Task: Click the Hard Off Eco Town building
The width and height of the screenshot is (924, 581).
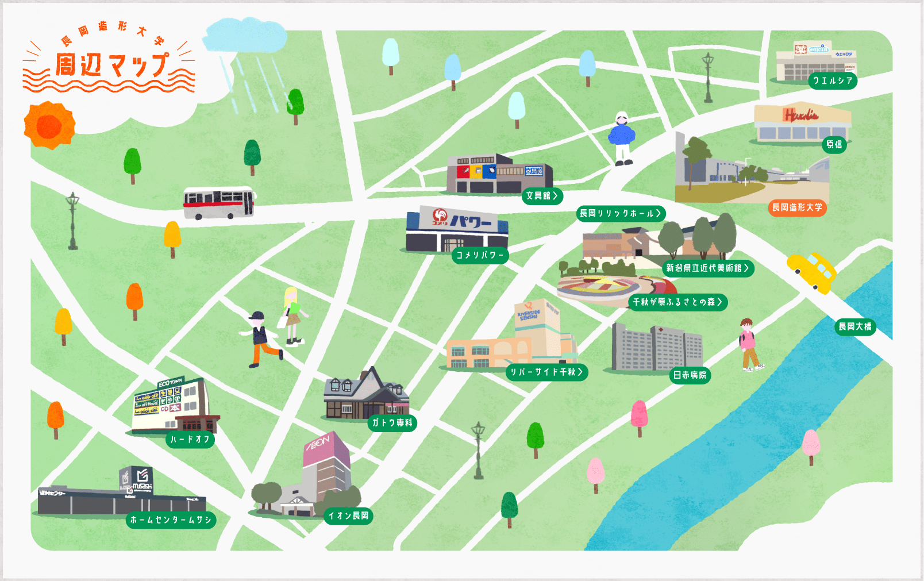Action: pos(174,406)
